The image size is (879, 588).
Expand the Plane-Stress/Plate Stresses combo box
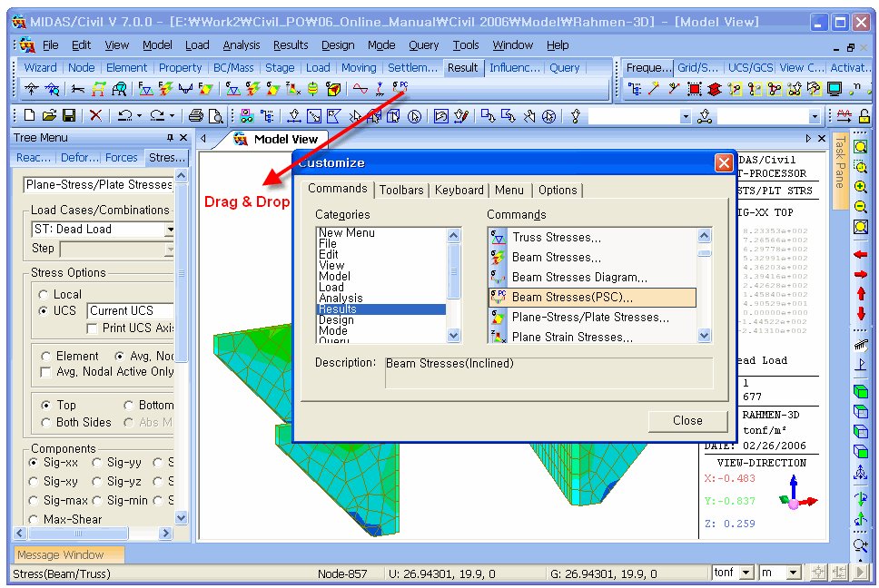178,184
